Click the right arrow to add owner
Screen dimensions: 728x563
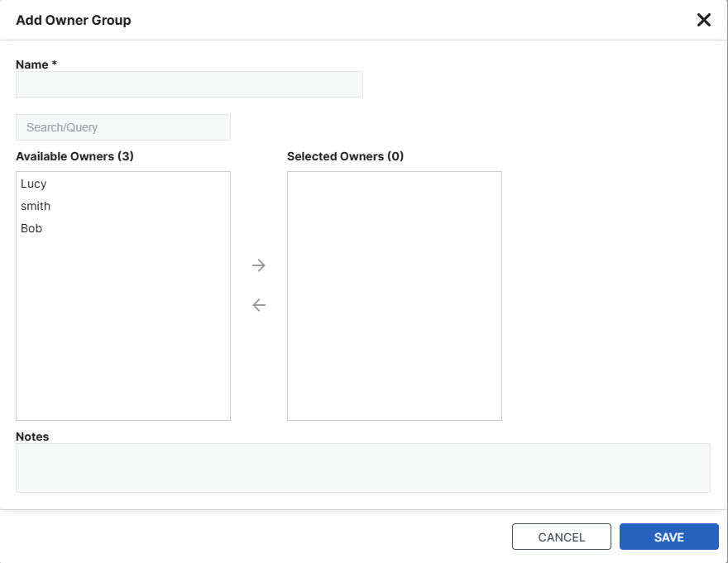pyautogui.click(x=259, y=265)
